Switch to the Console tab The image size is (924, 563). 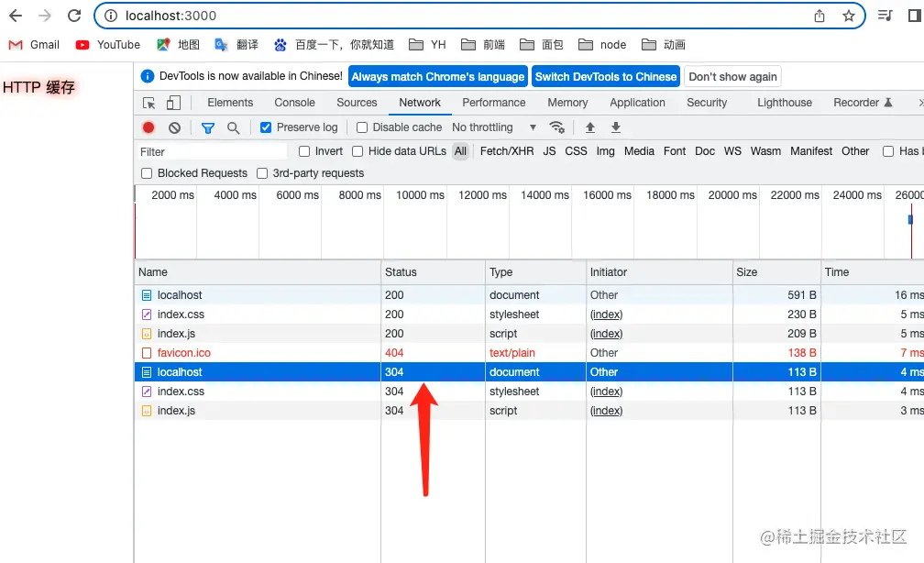294,103
